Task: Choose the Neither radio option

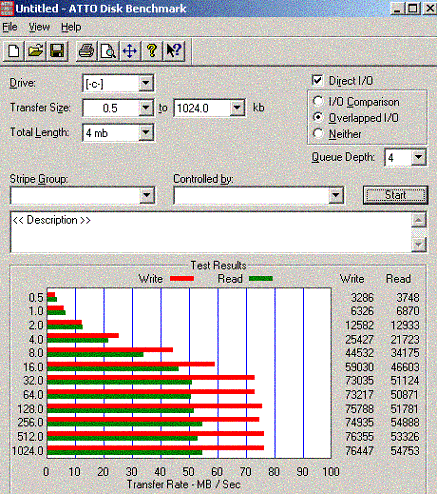Action: tap(318, 134)
